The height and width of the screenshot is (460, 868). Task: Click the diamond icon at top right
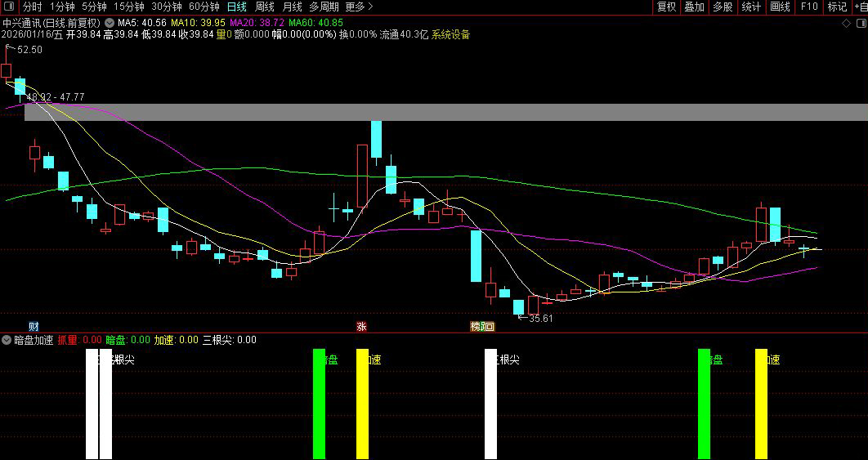846,23
